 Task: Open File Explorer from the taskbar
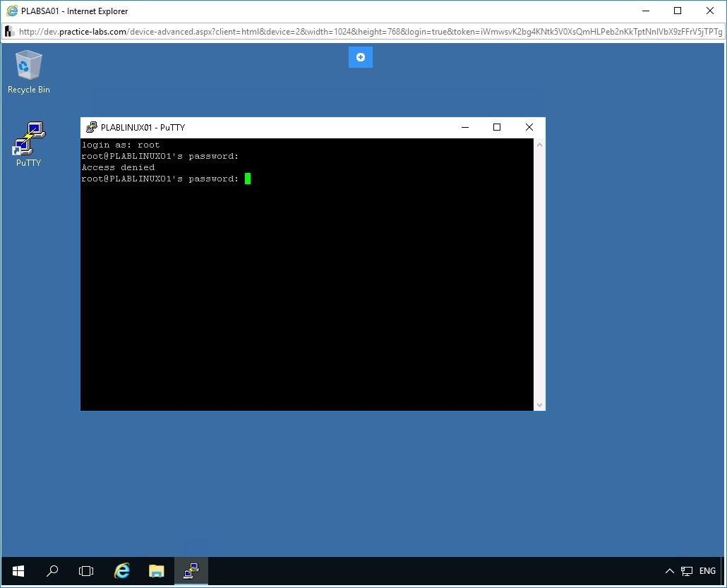pyautogui.click(x=156, y=571)
